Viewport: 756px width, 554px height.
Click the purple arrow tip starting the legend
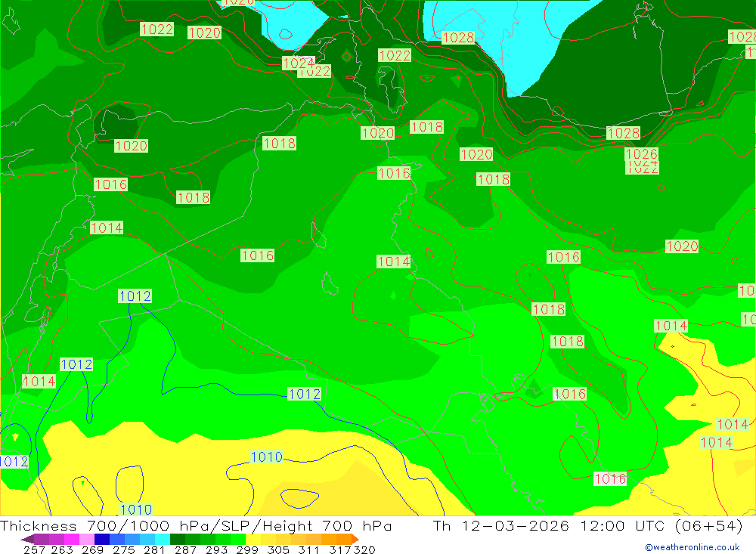pyautogui.click(x=27, y=539)
